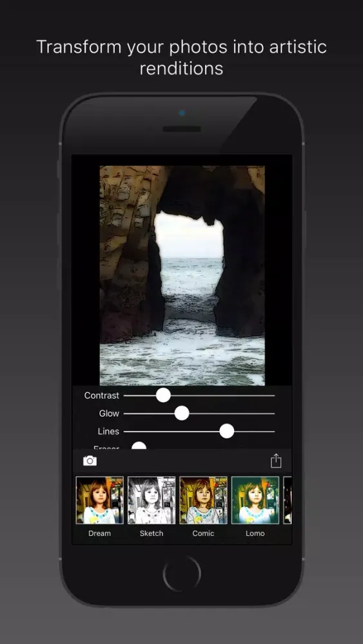Screen dimensions: 363x644
Task: Select the Sketch filter thumbnail
Action: pos(152,500)
